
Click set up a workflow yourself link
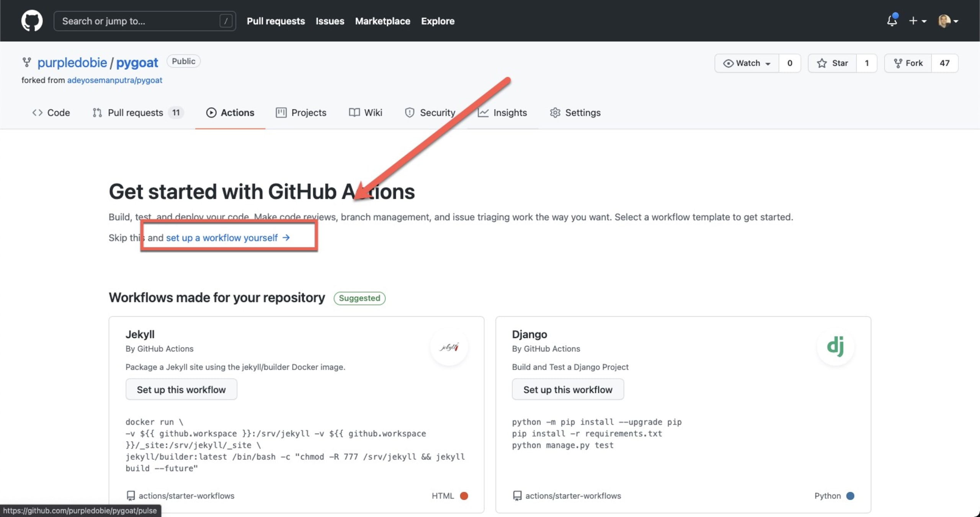click(x=228, y=238)
